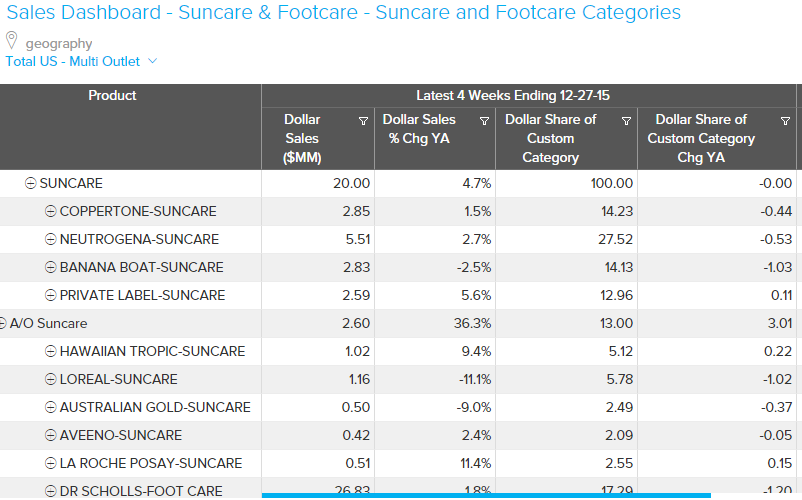Collapse the HAWAIIAN TROPIC-SUNCARE row
The height and width of the screenshot is (500, 802).
50,352
